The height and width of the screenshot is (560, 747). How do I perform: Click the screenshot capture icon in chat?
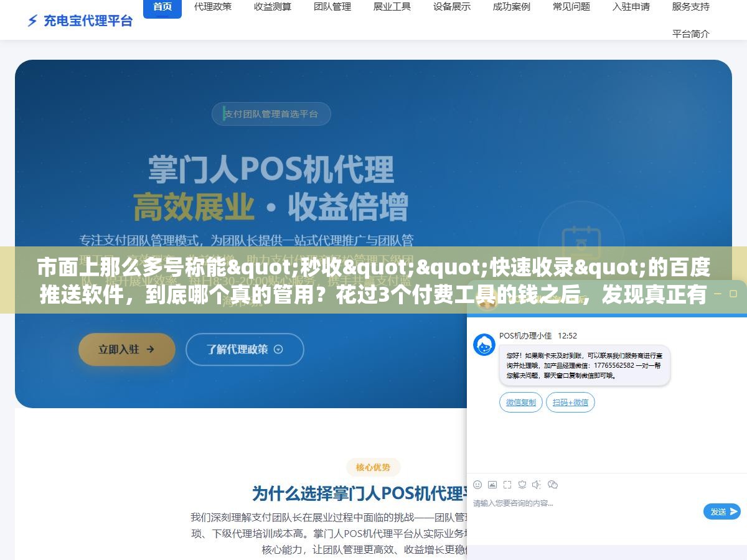pos(507,484)
